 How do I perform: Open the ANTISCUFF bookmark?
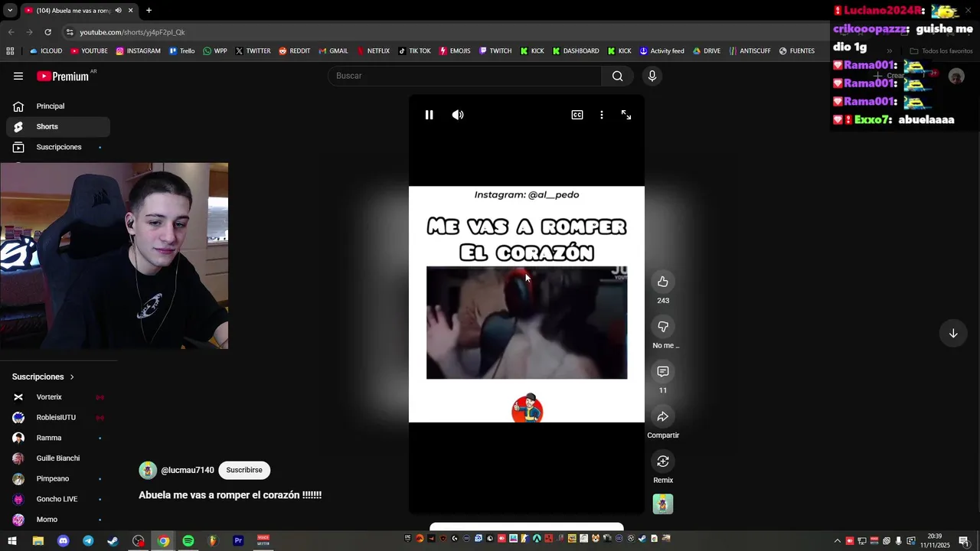pyautogui.click(x=750, y=51)
